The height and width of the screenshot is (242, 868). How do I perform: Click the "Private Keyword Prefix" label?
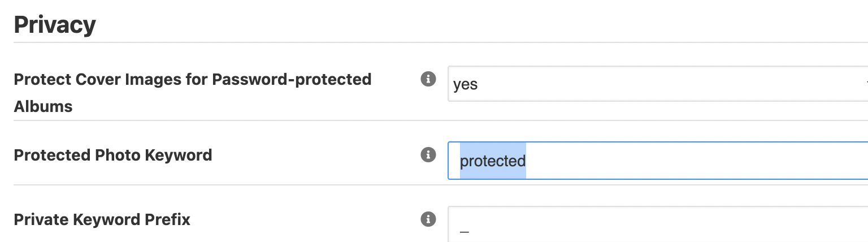[x=102, y=219]
